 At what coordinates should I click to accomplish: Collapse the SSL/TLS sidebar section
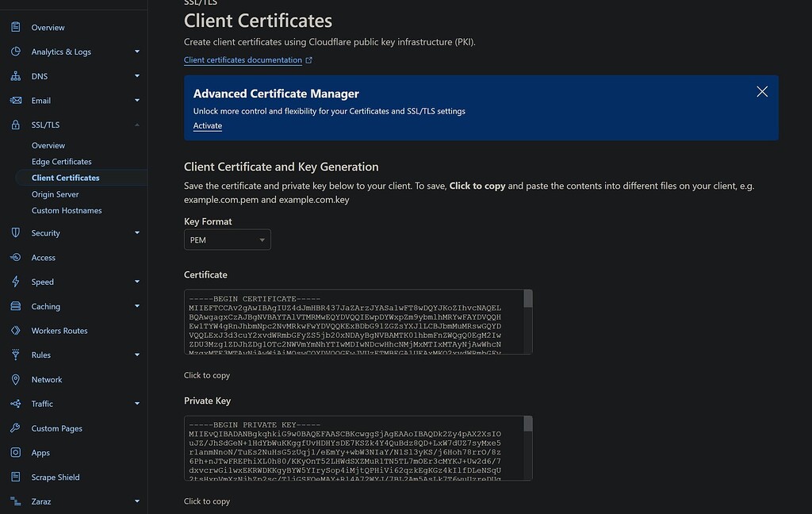(x=137, y=125)
